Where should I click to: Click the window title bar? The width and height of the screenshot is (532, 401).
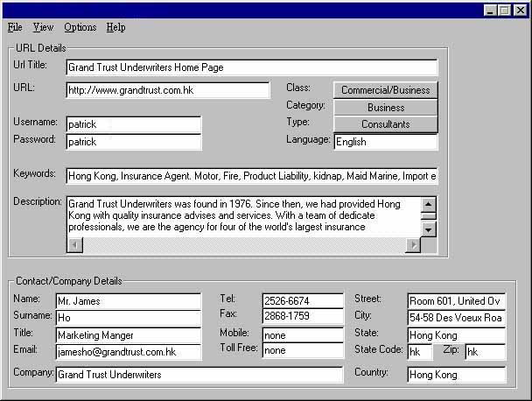click(242, 11)
